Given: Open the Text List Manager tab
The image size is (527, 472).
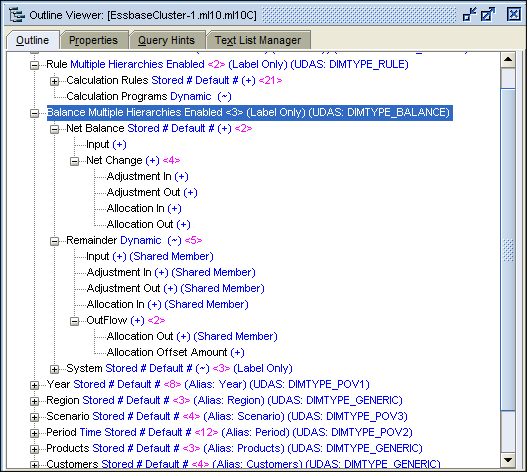Looking at the screenshot, I should click(258, 40).
